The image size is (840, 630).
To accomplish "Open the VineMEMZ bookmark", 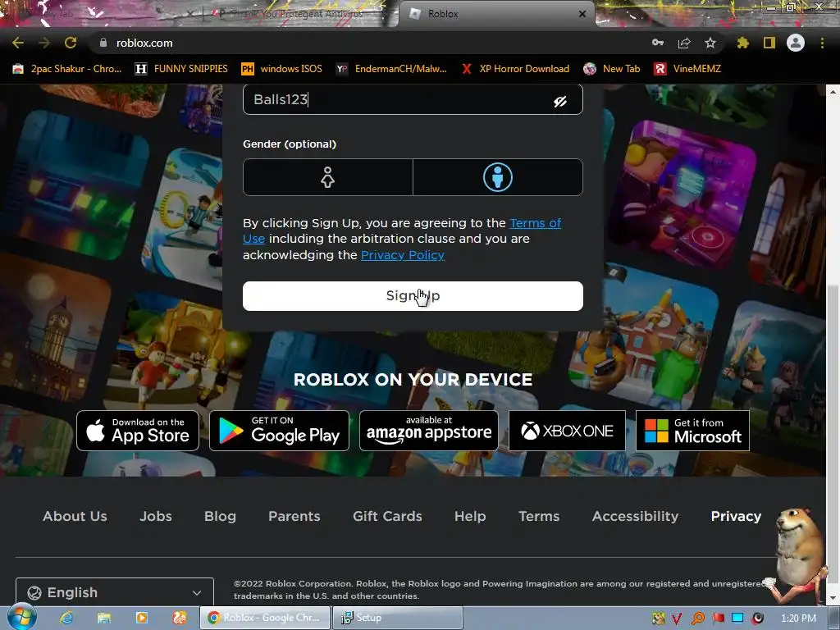I will 688,69.
